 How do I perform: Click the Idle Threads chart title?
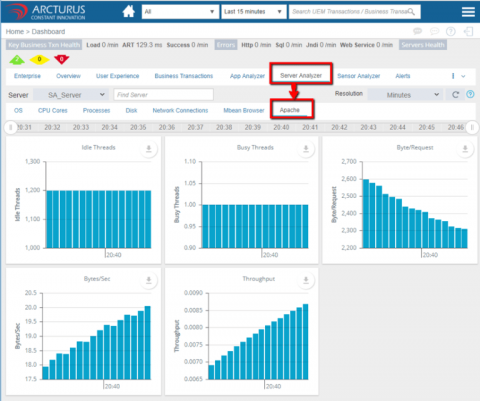pyautogui.click(x=98, y=147)
